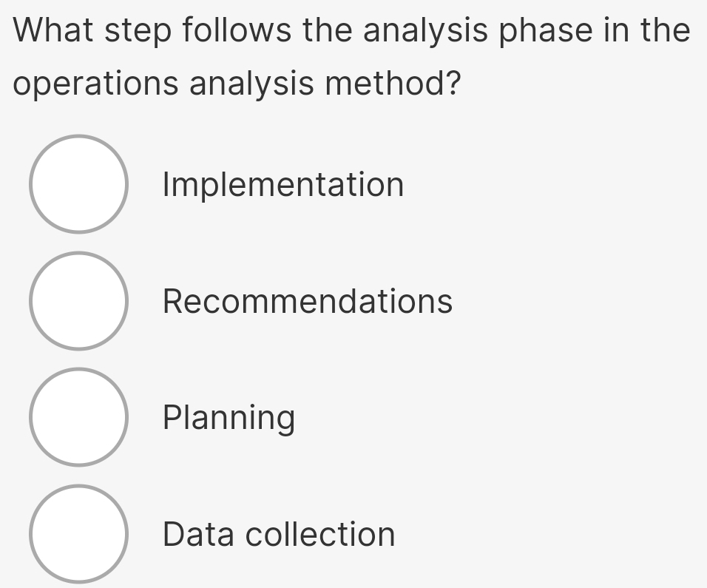Mark the circle beside Planning
This screenshot has width=707, height=588.
pyautogui.click(x=78, y=417)
